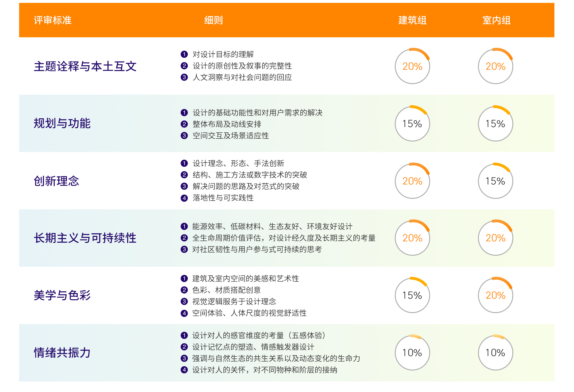Click the text 色彩、材质搭配创意
The height and width of the screenshot is (392, 574).
pos(226,290)
